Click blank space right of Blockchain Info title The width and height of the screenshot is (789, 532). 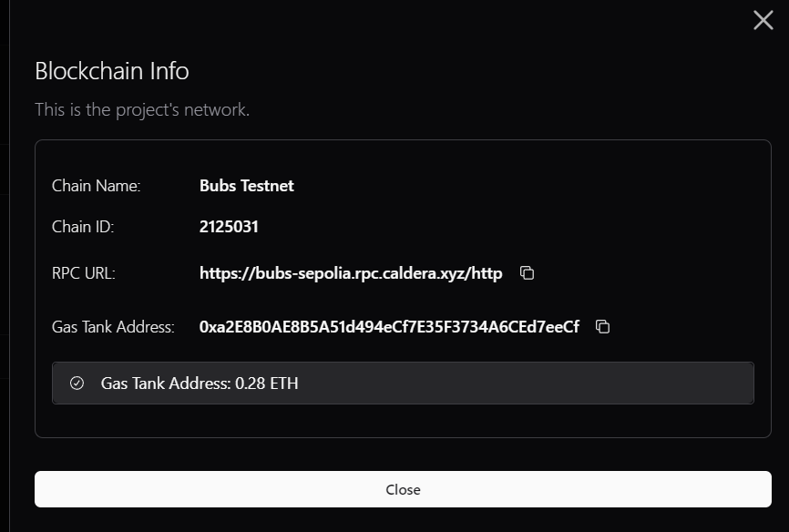(456, 71)
